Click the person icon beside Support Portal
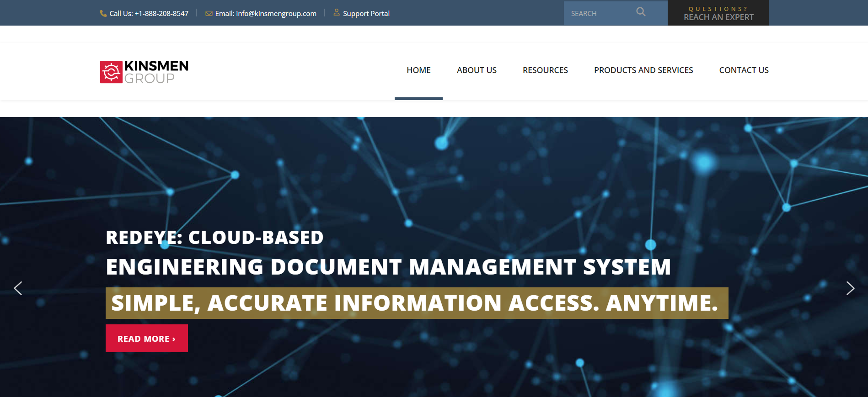868x397 pixels. pyautogui.click(x=337, y=13)
